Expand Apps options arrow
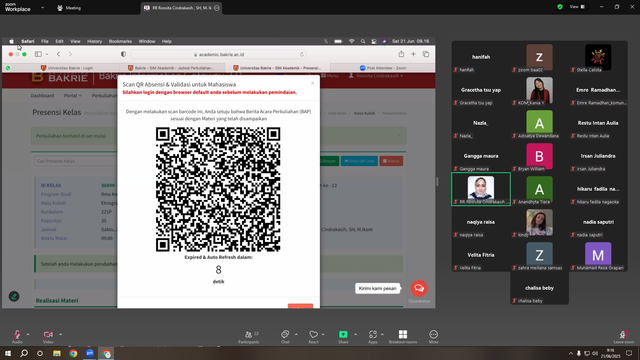The image size is (640, 360). click(382, 334)
